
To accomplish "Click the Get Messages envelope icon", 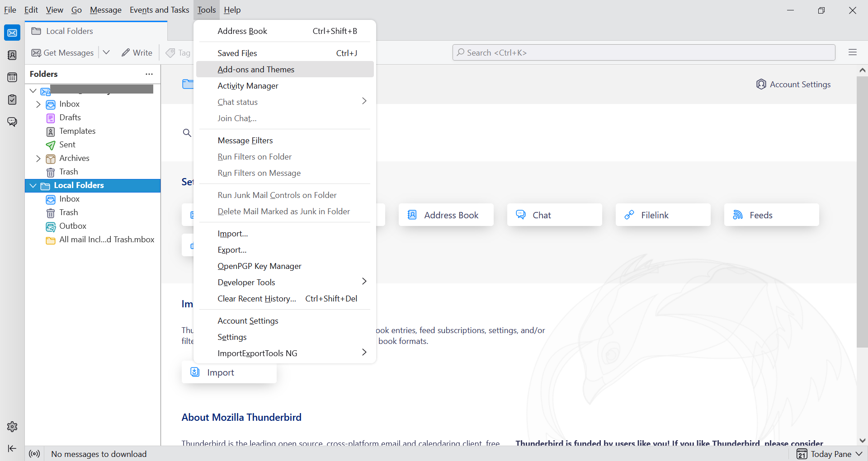I will [x=36, y=53].
